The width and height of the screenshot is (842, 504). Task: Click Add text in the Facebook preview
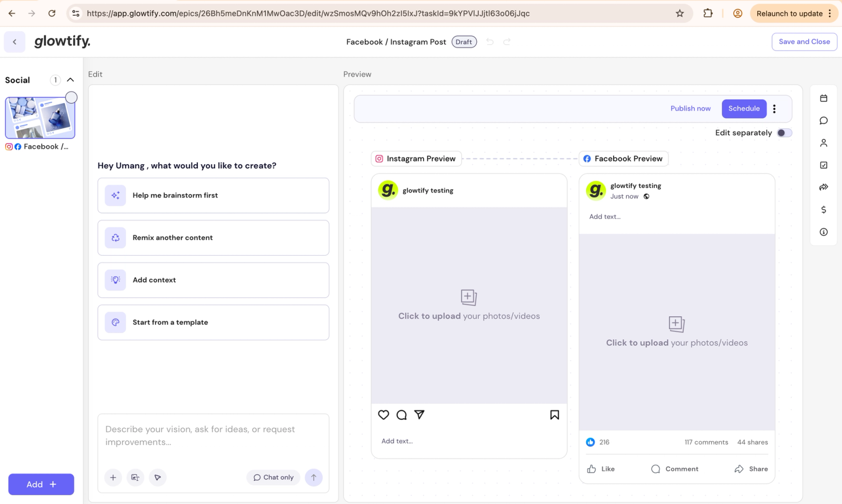click(x=605, y=217)
